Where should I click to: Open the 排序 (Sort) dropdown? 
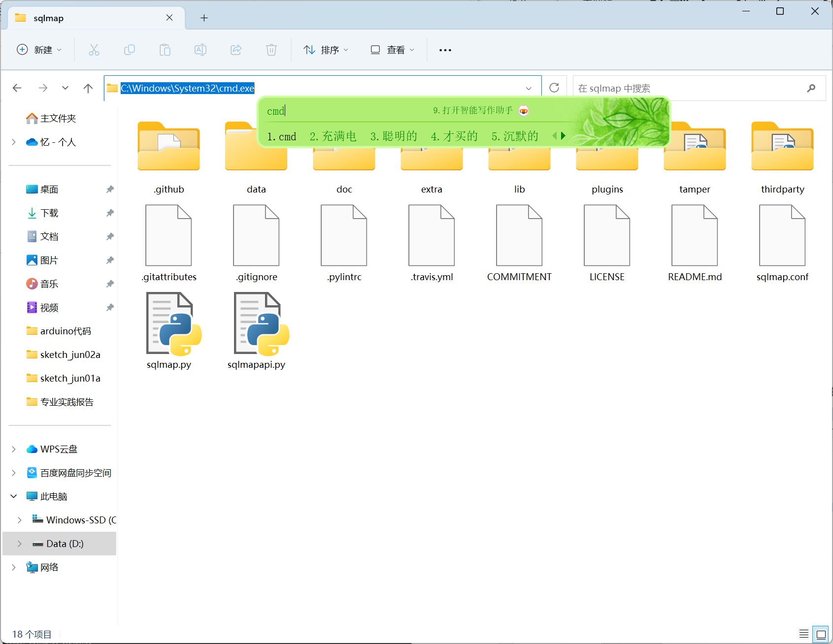pos(326,50)
